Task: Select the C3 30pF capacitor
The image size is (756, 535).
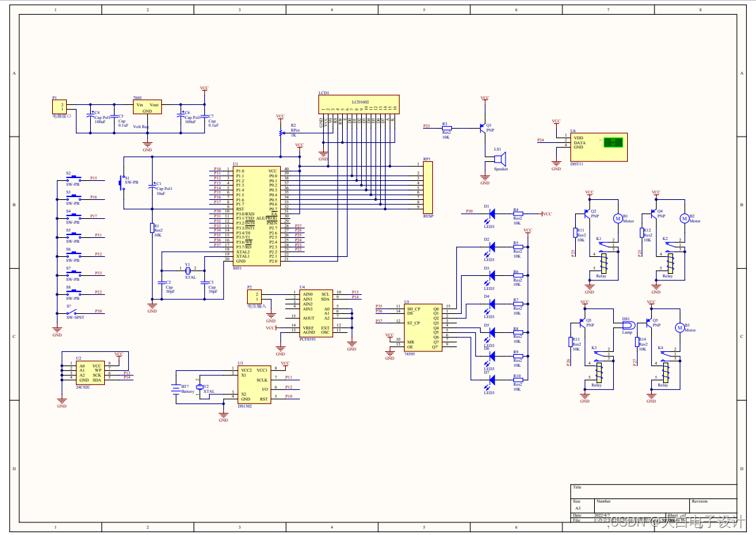Action: [x=204, y=282]
